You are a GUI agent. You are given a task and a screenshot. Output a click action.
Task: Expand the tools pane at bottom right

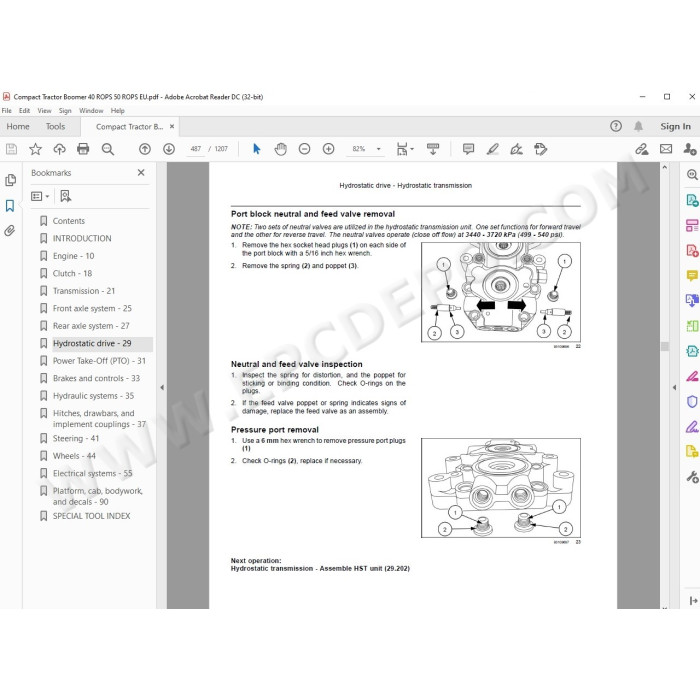pos(693,601)
